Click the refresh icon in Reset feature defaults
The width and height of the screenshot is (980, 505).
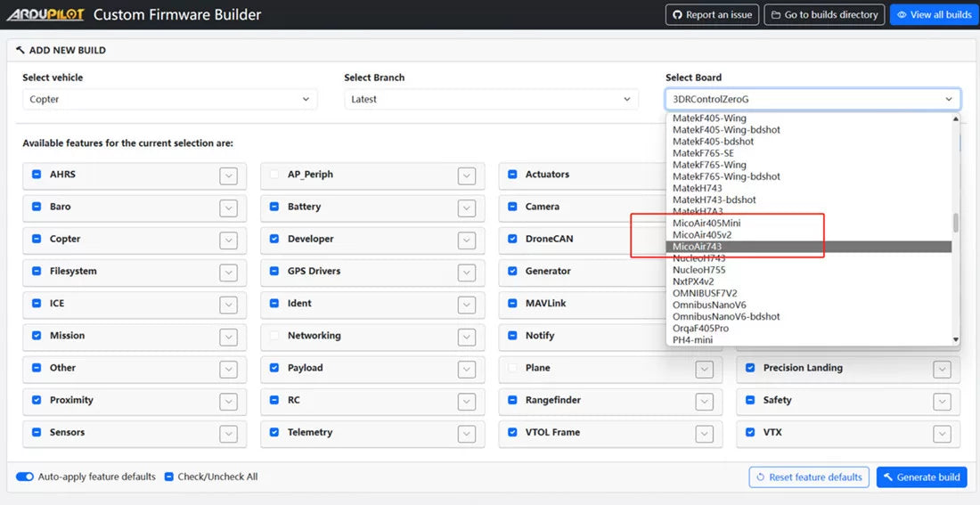pyautogui.click(x=760, y=477)
